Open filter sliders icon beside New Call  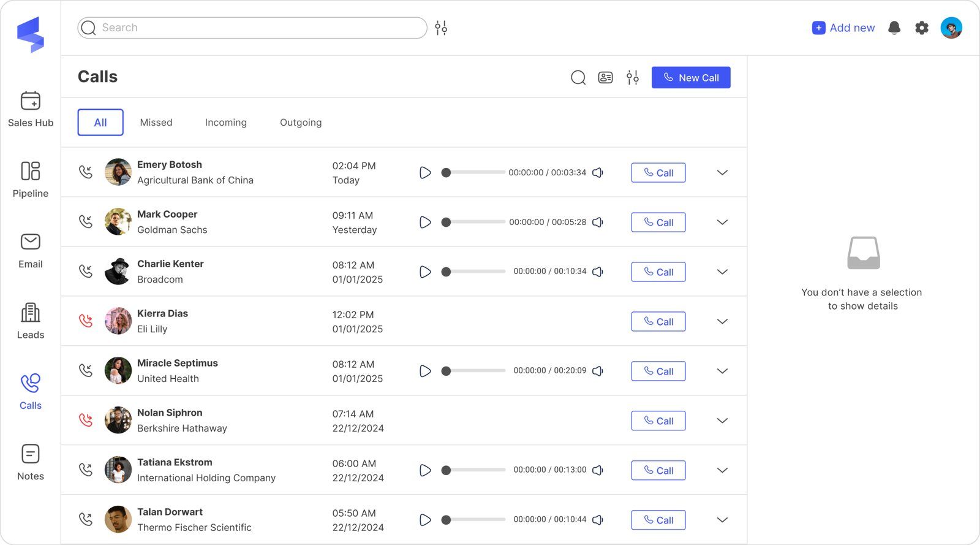click(x=633, y=77)
